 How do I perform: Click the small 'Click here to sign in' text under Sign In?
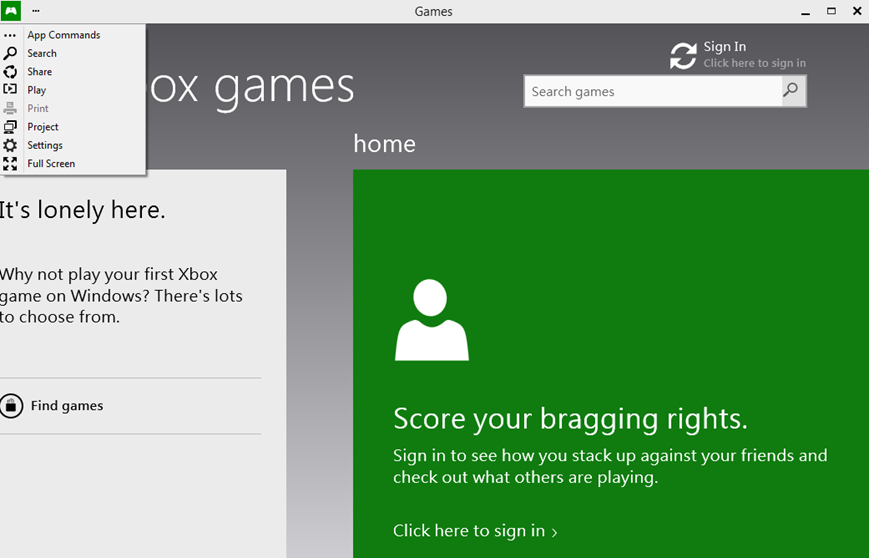(x=755, y=63)
